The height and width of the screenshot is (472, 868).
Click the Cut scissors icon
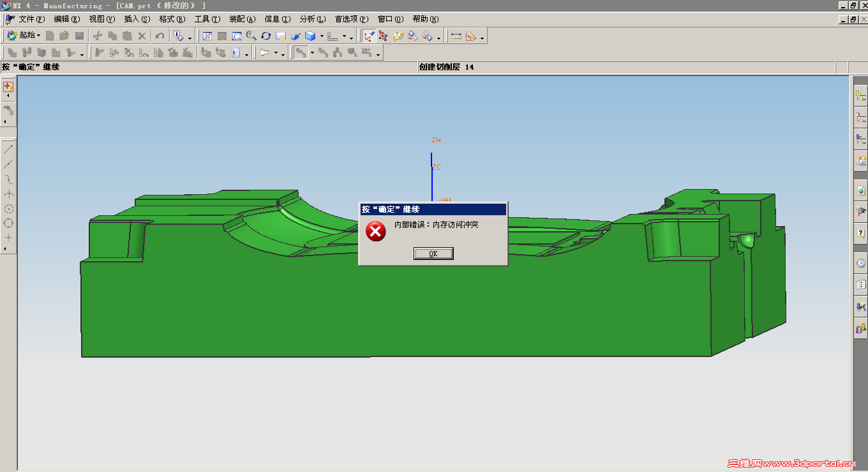pos(98,36)
